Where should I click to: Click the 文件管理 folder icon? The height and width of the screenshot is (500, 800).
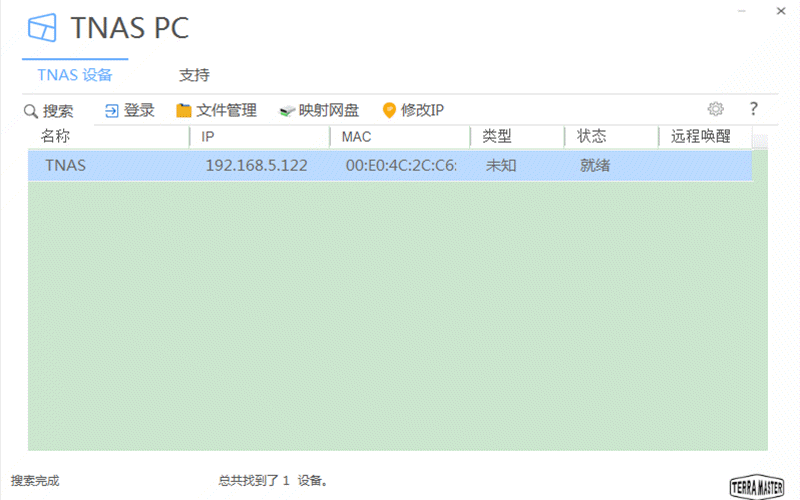[x=184, y=110]
